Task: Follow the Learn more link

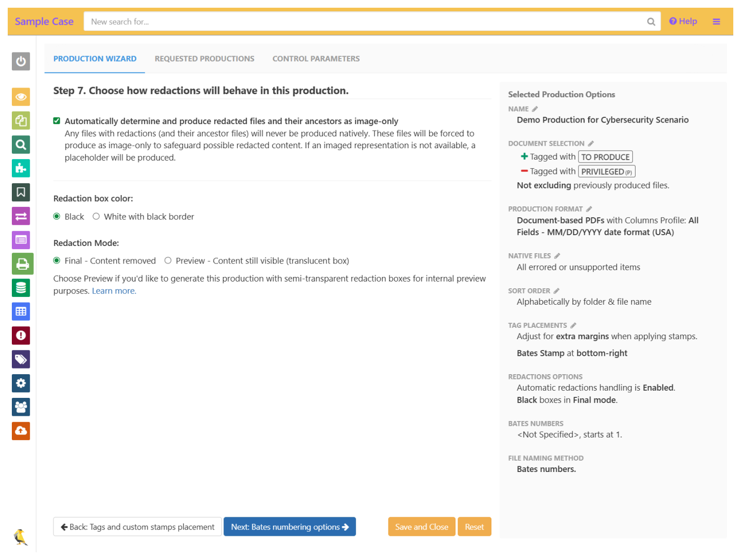Action: (114, 291)
